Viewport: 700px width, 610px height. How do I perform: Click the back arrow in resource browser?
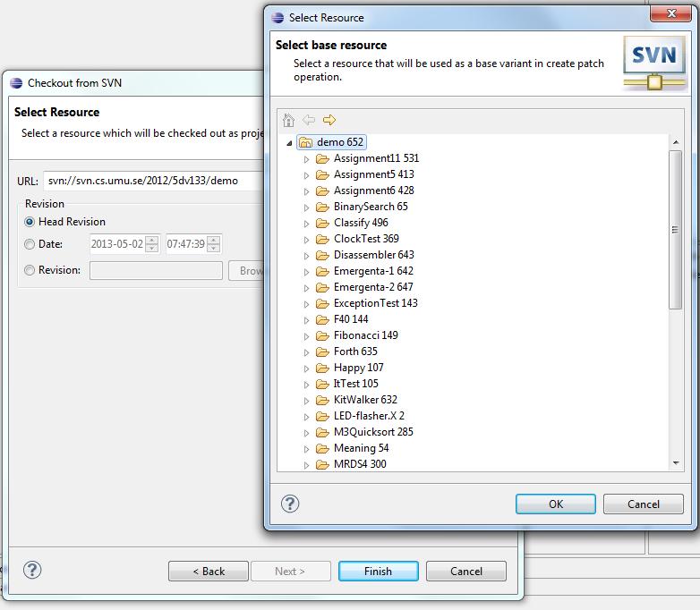click(x=309, y=120)
